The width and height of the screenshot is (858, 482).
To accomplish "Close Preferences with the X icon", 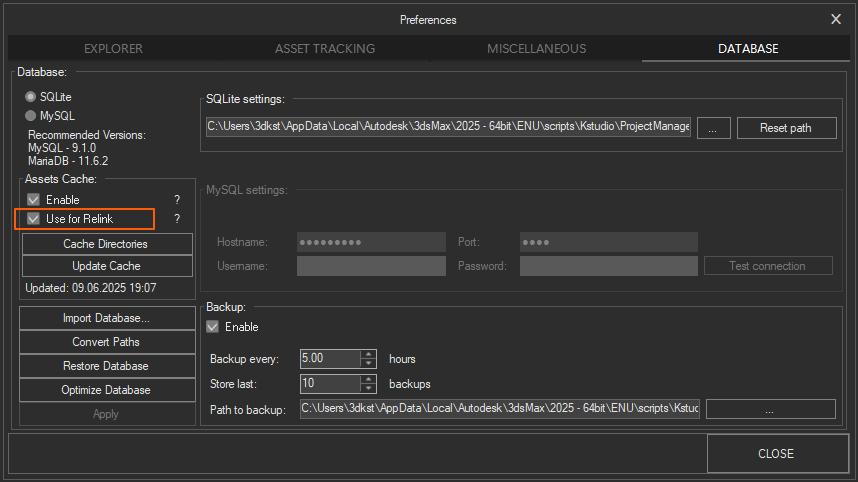I will coord(836,19).
